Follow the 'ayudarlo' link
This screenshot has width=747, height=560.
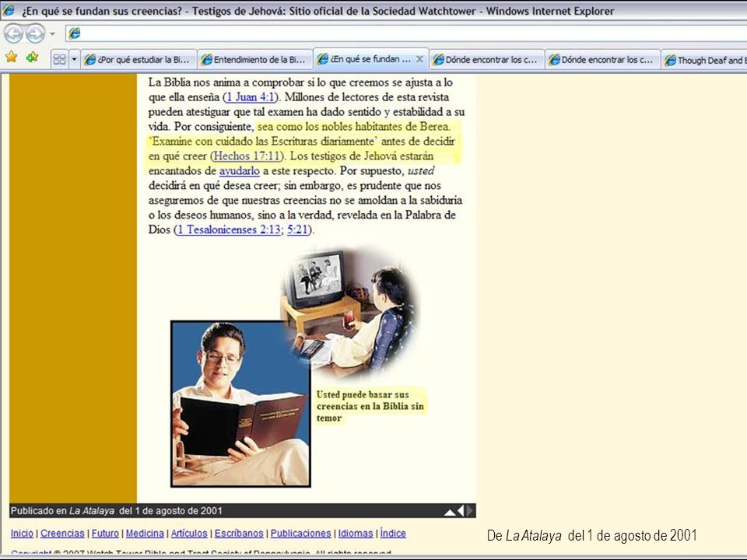click(239, 170)
